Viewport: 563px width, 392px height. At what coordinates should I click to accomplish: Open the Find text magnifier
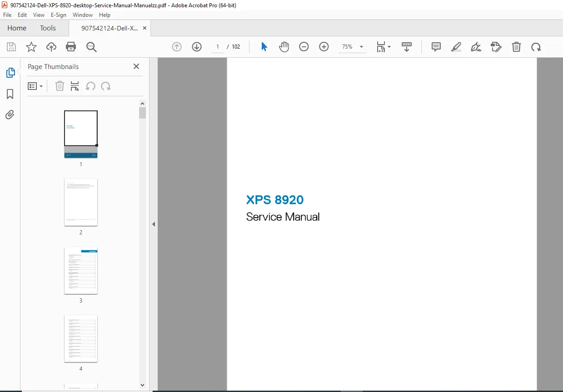(x=91, y=47)
